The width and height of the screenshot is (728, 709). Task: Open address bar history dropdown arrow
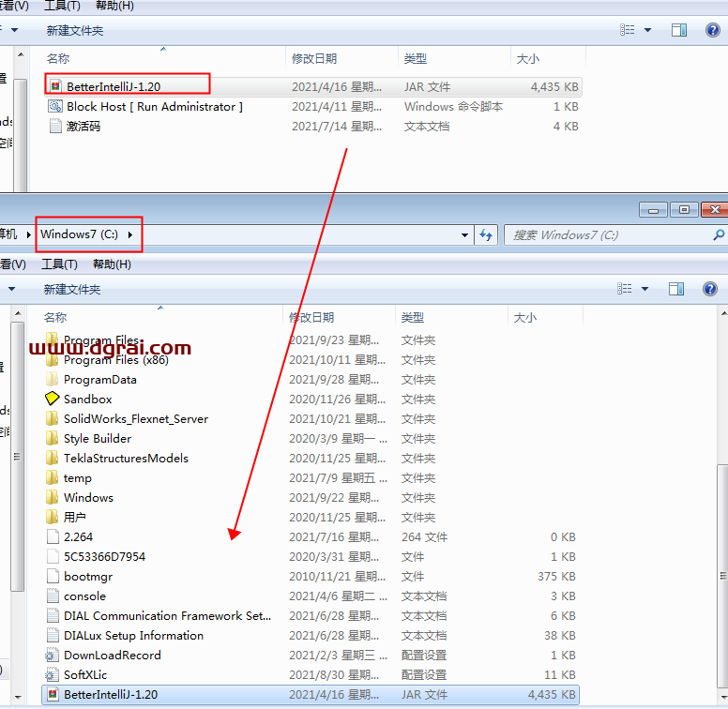[x=464, y=235]
